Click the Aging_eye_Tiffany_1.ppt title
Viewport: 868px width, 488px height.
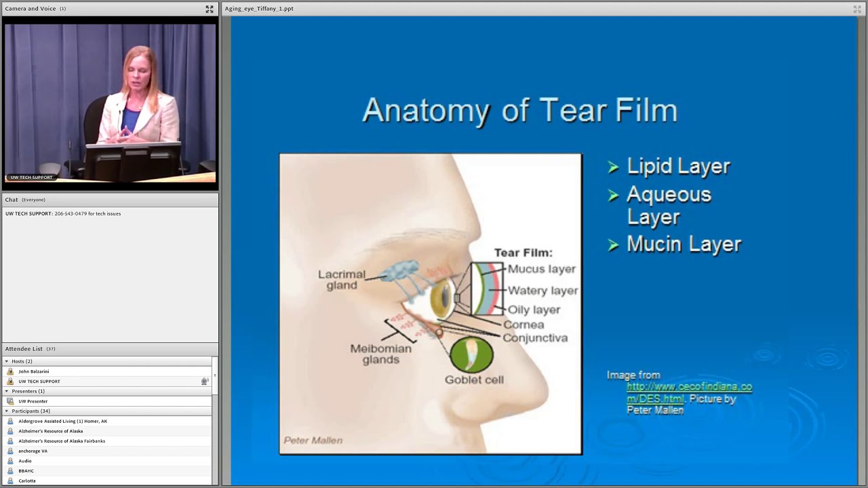coord(259,9)
